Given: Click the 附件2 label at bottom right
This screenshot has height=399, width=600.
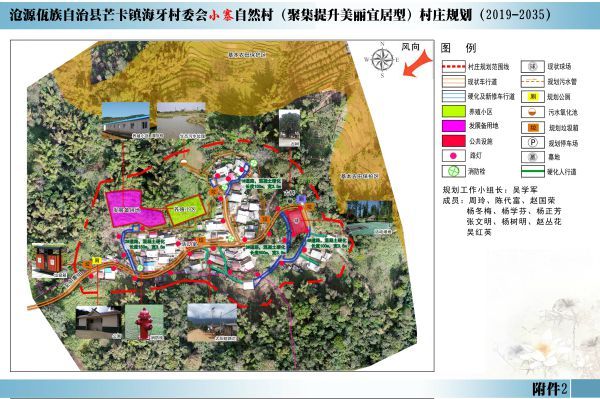Looking at the screenshot, I should click(550, 389).
